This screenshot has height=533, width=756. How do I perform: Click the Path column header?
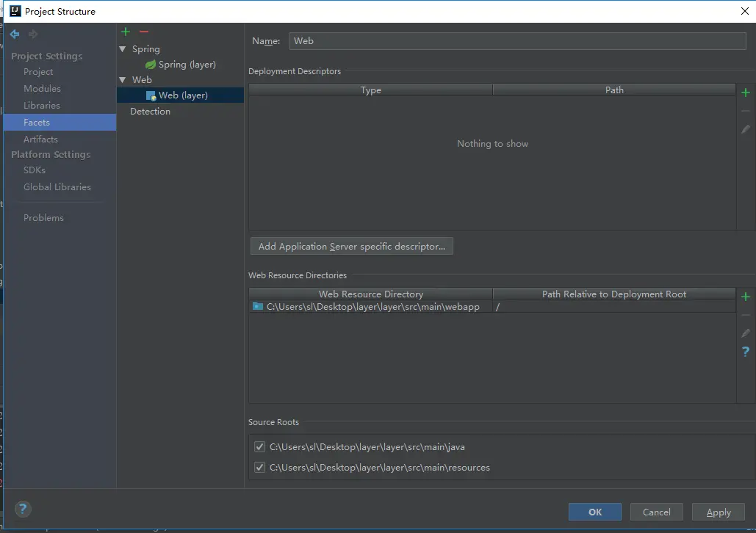[x=614, y=90]
